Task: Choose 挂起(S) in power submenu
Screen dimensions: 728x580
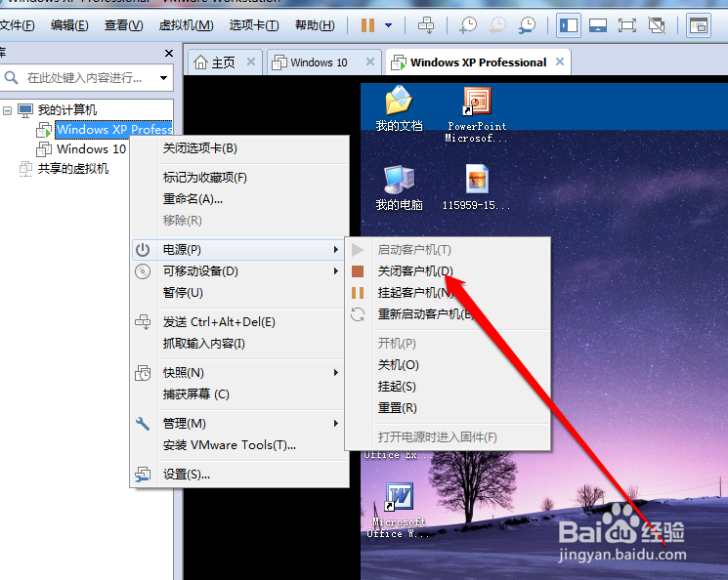Action: tap(448, 387)
